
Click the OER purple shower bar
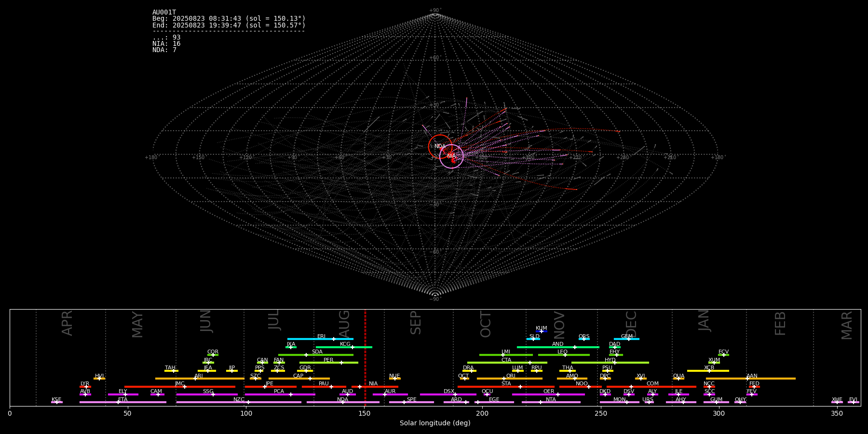click(x=548, y=394)
